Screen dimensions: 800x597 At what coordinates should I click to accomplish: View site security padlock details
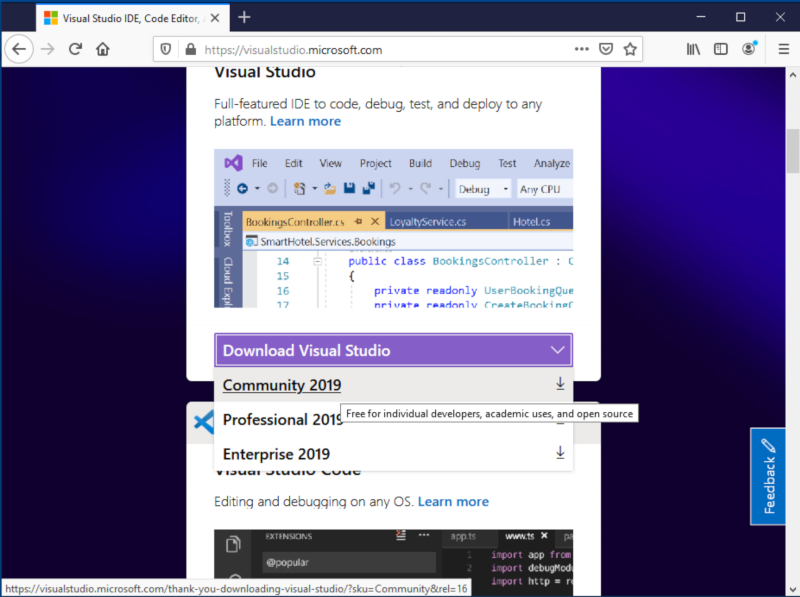(x=190, y=49)
